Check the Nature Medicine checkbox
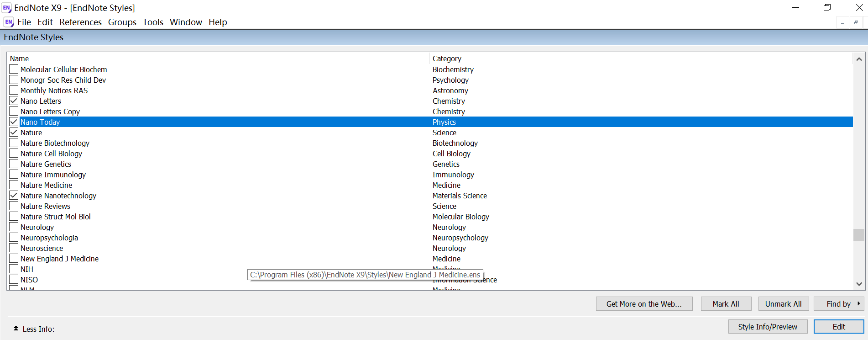This screenshot has height=340, width=868. pyautogui.click(x=14, y=185)
